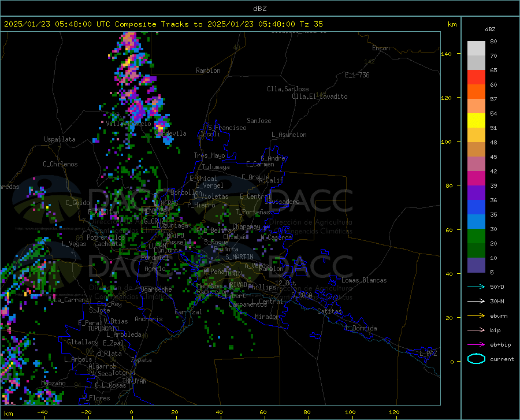520x420 pixels.
Task: Click the 30 dBZ green color swatch
Action: click(476, 236)
